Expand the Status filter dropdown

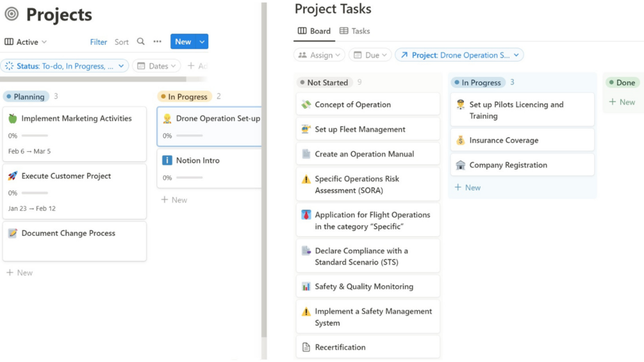[x=121, y=66]
